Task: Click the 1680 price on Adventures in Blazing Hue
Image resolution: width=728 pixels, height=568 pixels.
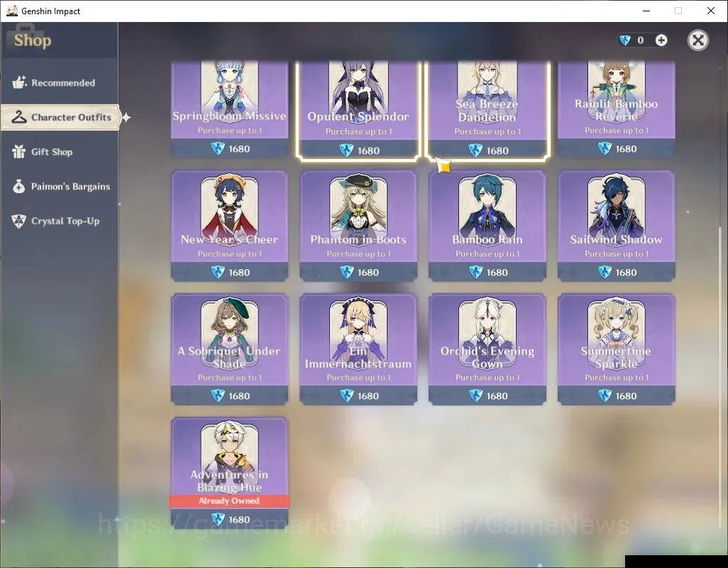Action: click(239, 520)
